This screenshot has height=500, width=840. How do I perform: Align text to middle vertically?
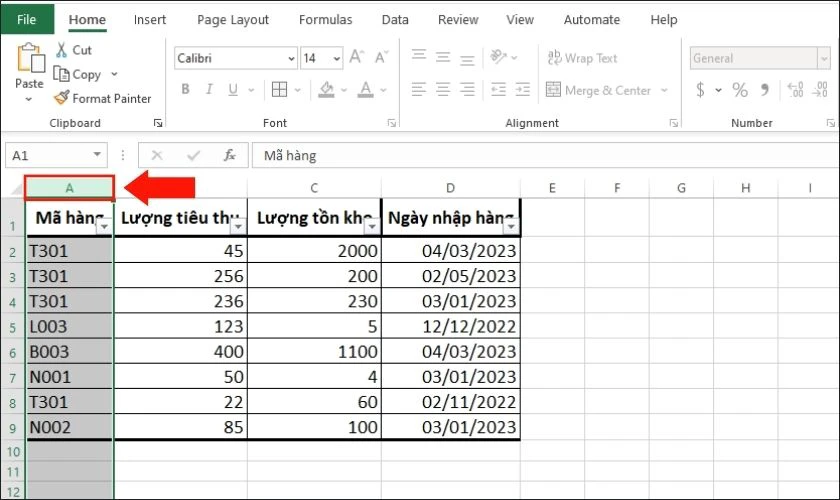tap(443, 57)
